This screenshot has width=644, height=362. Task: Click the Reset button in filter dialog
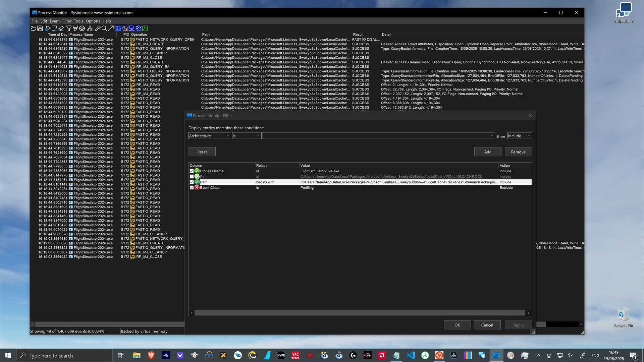click(202, 152)
